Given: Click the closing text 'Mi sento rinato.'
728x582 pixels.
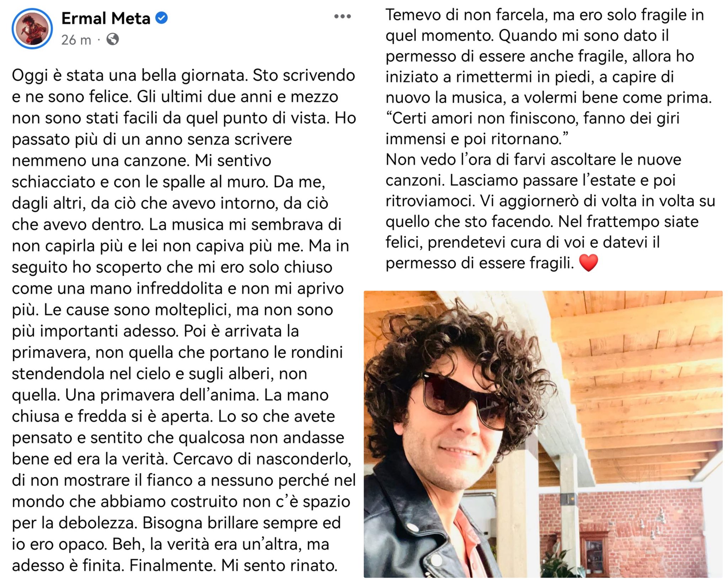Looking at the screenshot, I should 279,565.
